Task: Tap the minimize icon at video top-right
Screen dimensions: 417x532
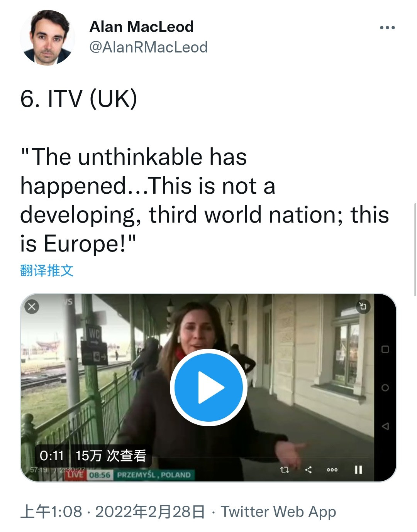Action: coord(363,306)
